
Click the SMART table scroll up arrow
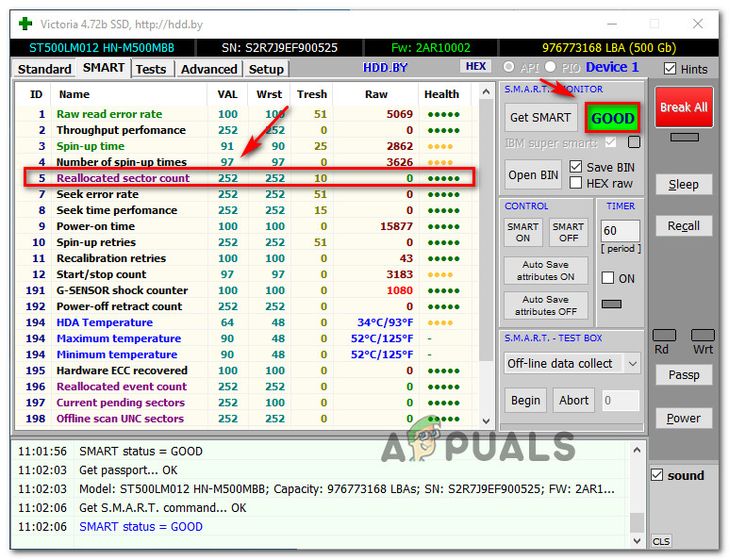[x=487, y=92]
